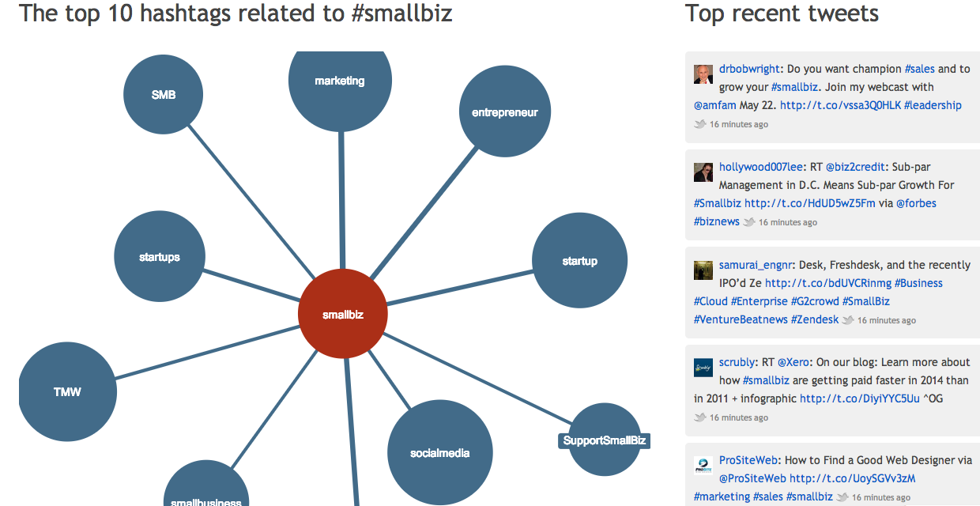
Task: Click the @Xero mention link
Action: click(x=793, y=362)
